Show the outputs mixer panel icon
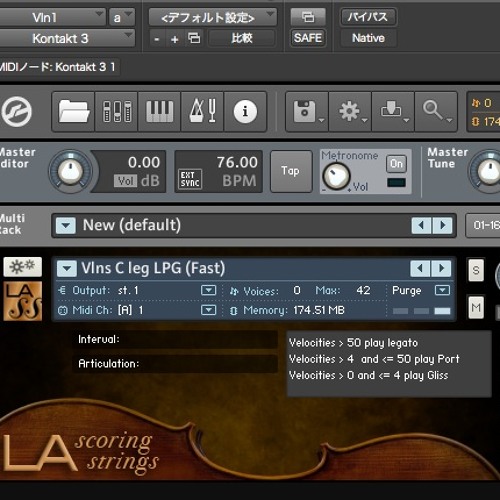Image resolution: width=500 pixels, height=500 pixels. click(116, 112)
